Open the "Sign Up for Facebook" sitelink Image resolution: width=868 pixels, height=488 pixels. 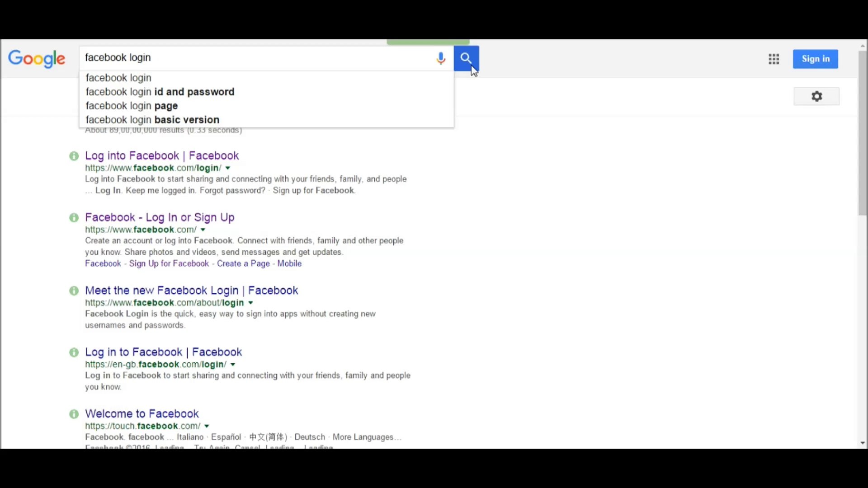click(169, 264)
